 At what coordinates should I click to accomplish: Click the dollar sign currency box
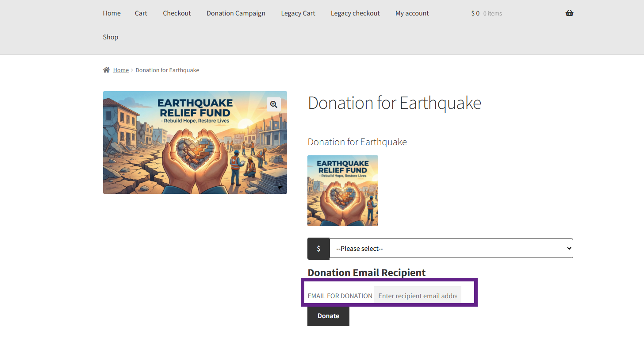point(318,249)
